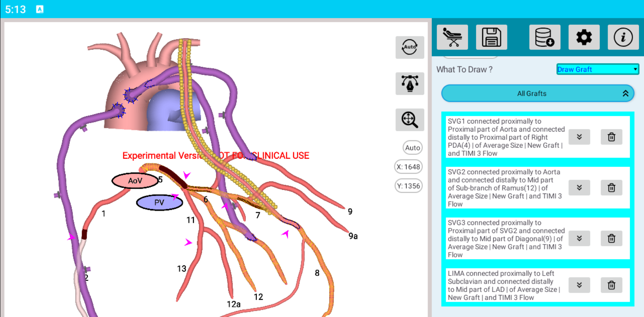644x317 pixels.
Task: Toggle the Auto pill button
Action: coord(412,148)
